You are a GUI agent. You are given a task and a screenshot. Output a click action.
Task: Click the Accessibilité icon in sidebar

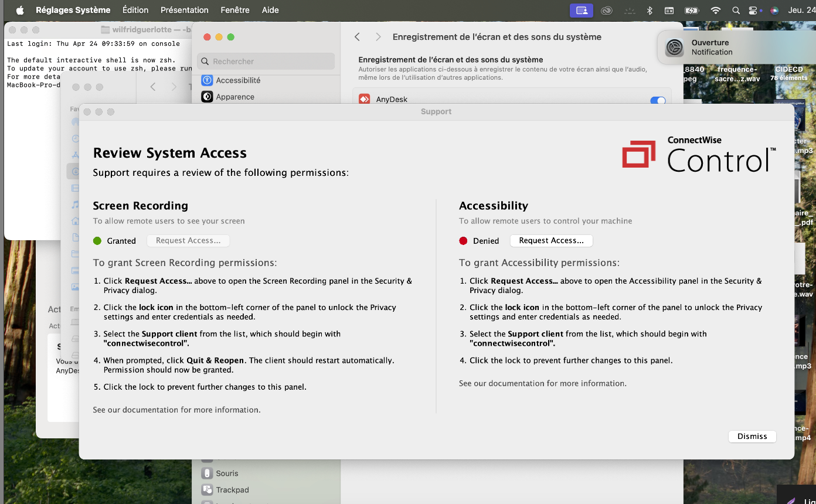tap(207, 80)
